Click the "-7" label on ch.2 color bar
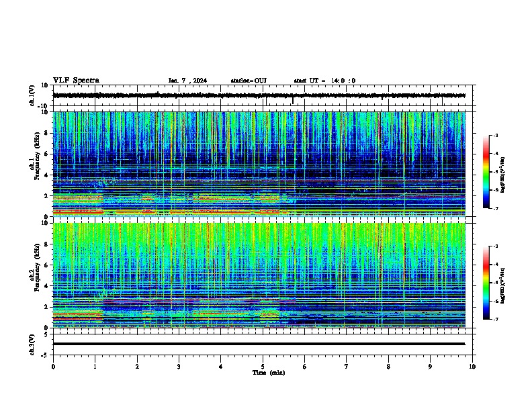The image size is (532, 411). [x=495, y=319]
